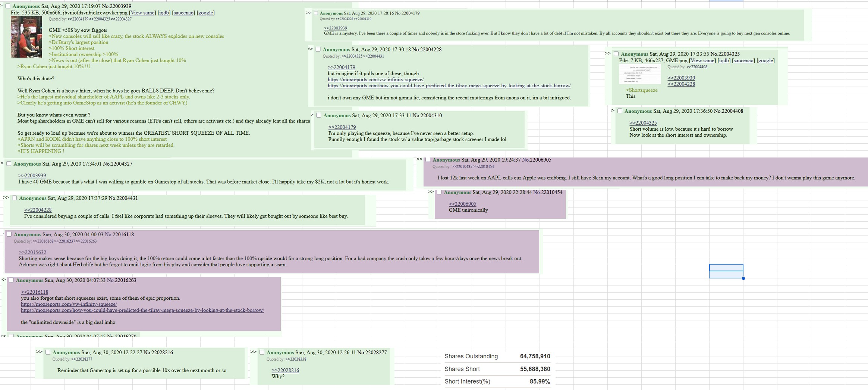Click google link for jbvniofdsvnbjokrewpvker.png
Screen dimensions: 868x390
point(205,13)
